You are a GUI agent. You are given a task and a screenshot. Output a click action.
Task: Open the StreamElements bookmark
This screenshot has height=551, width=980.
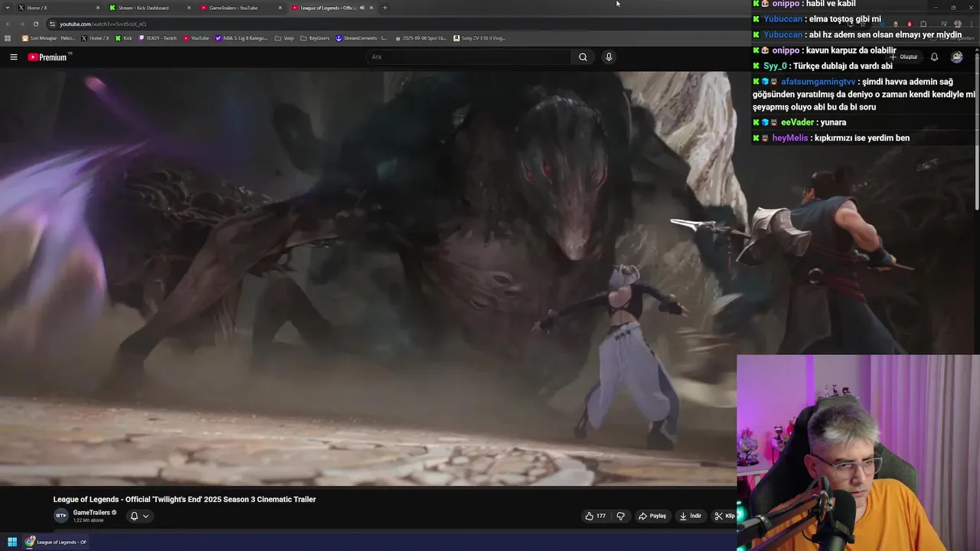(361, 38)
